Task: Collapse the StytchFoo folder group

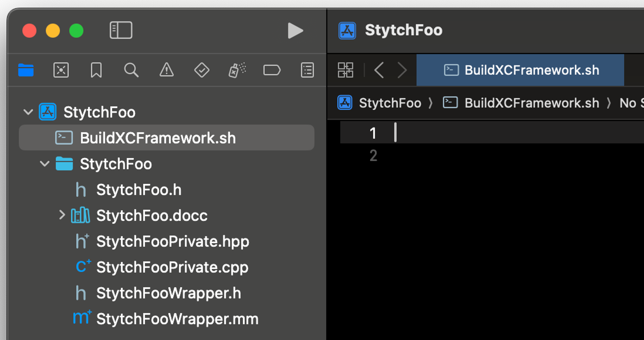Action: point(44,164)
